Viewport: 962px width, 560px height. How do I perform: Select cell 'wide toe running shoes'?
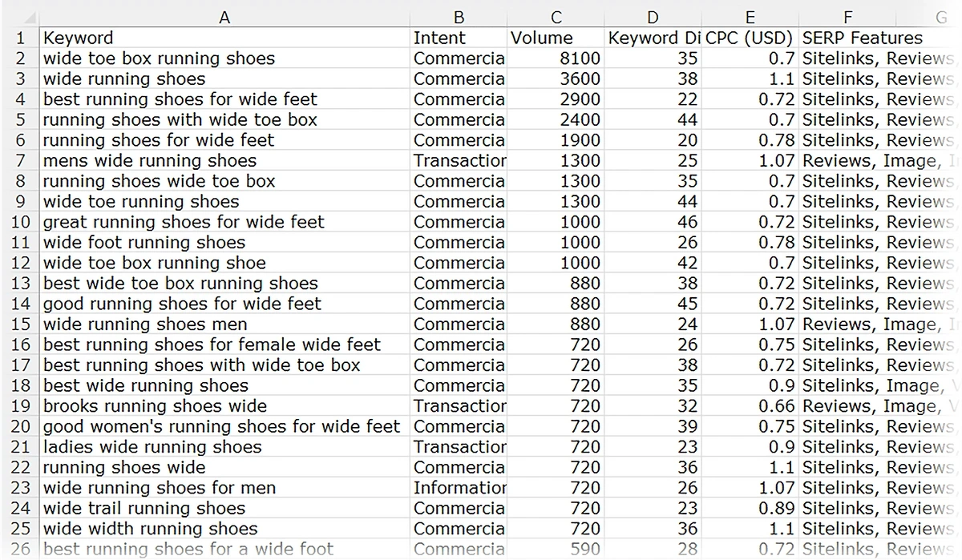point(224,201)
